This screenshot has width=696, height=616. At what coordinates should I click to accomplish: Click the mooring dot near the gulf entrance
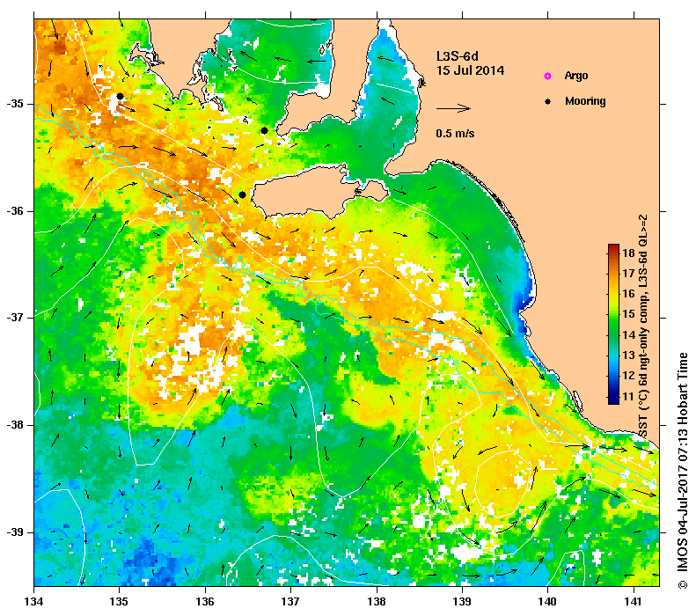coord(264,130)
